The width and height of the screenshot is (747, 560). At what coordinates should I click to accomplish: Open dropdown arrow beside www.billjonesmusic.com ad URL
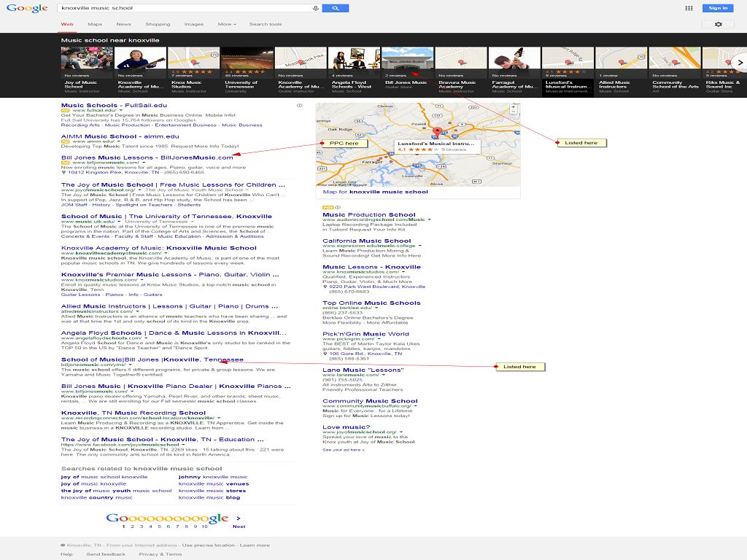144,163
